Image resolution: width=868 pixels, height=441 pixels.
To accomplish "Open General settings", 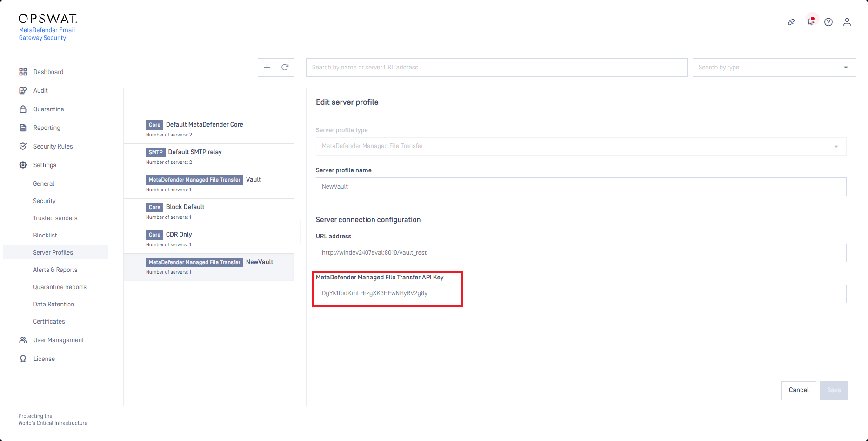I will 44,183.
